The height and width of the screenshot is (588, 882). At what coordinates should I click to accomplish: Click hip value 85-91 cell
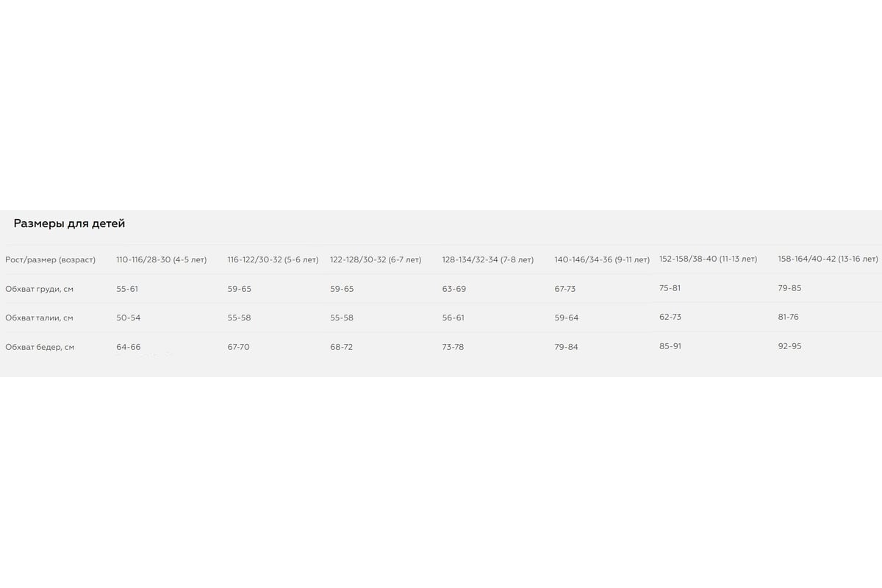pos(670,345)
